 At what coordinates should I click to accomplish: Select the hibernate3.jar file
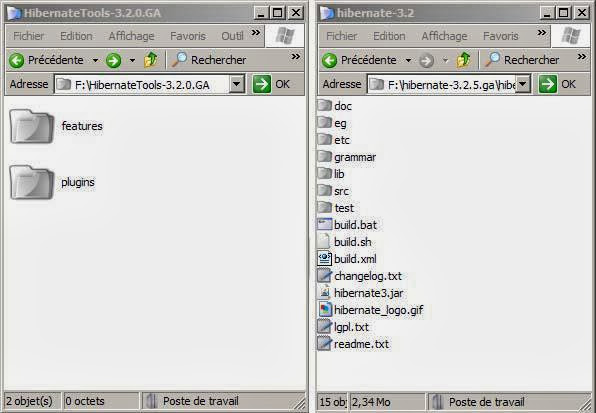360,293
